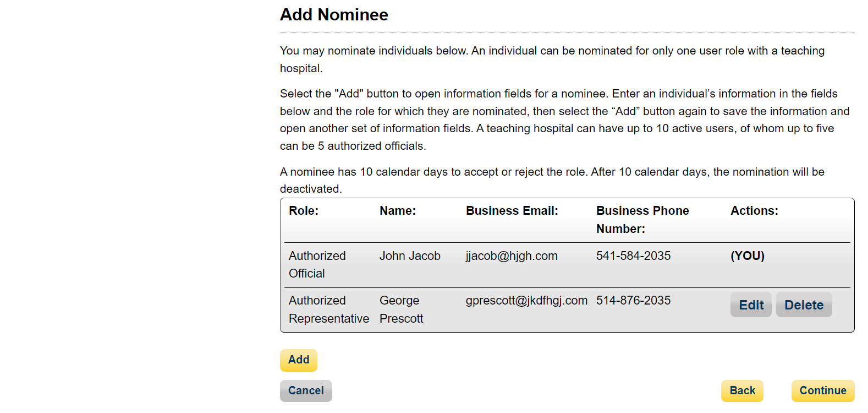Click the Role column header
This screenshot has width=868, height=413.
304,211
